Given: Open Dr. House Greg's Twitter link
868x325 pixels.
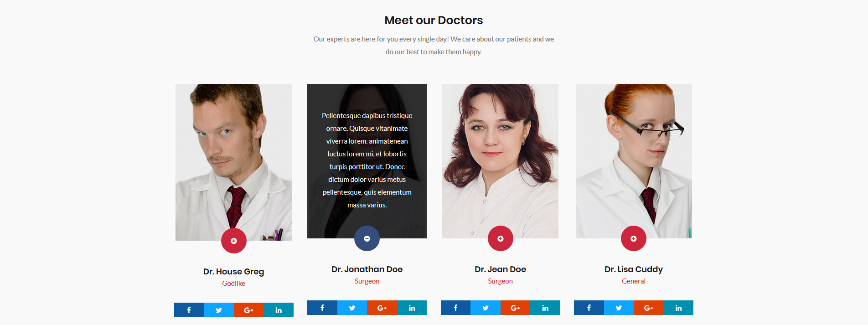Looking at the screenshot, I should [219, 310].
